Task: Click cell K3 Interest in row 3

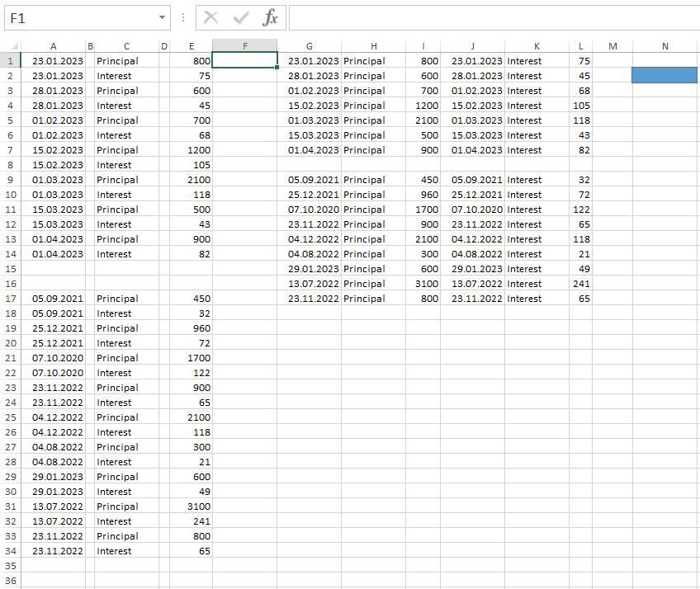Action: (537, 91)
